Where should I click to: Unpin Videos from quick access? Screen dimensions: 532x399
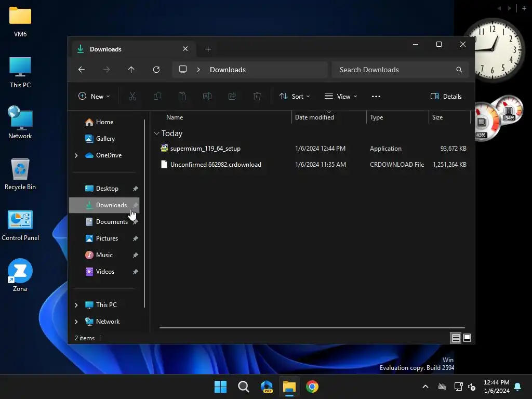[136, 271]
